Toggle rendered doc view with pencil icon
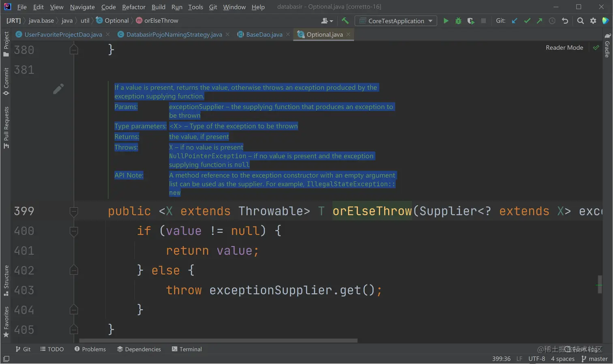The image size is (613, 364). 58,89
